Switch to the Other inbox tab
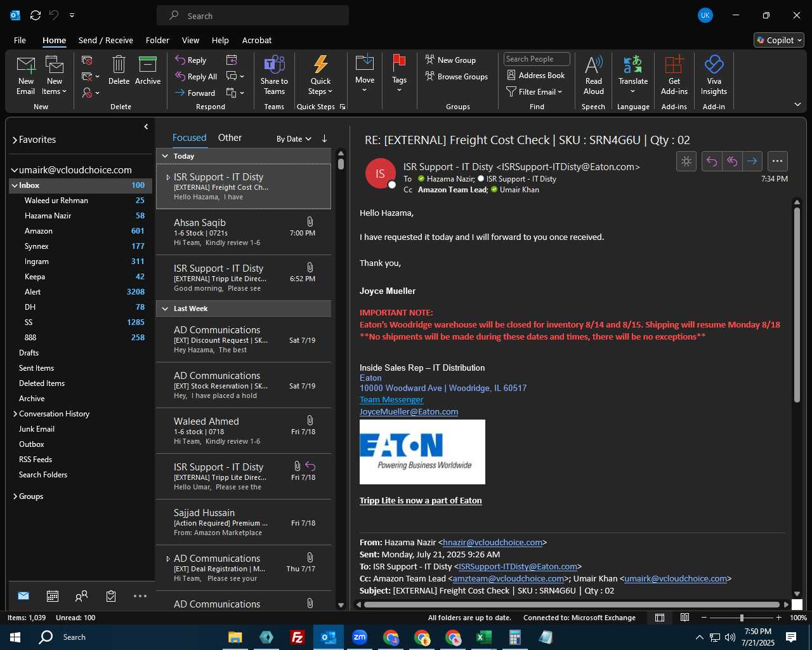 230,138
